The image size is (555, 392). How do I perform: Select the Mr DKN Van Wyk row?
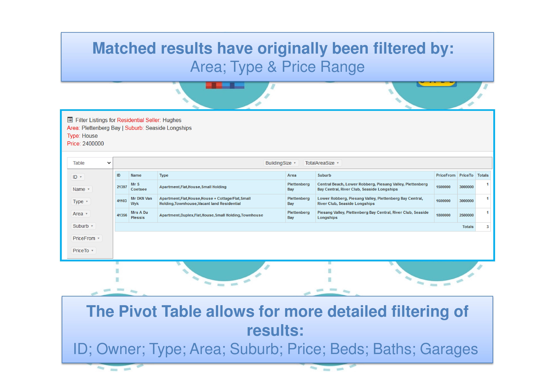click(141, 201)
